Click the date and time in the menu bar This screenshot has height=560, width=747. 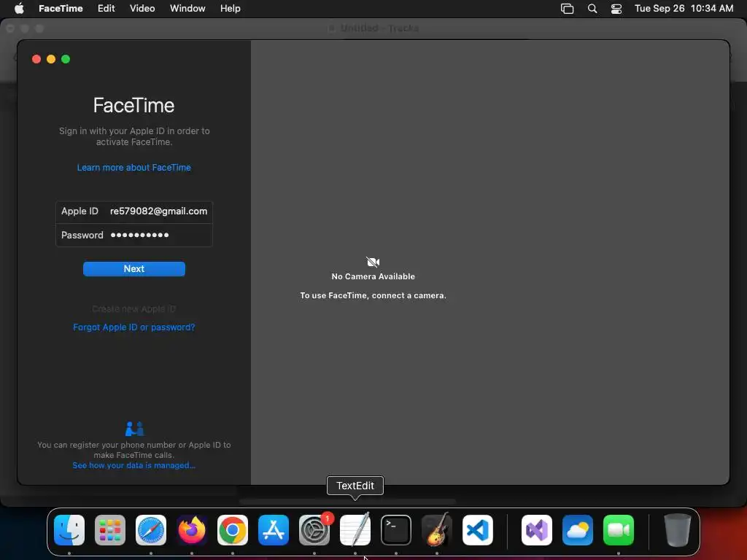click(684, 9)
